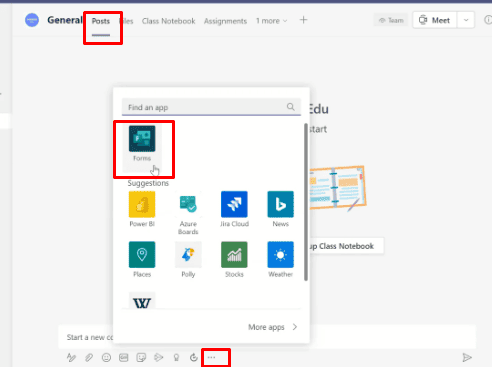The width and height of the screenshot is (492, 367).
Task: Expand the 1 more tabs dropdown
Action: [x=271, y=21]
